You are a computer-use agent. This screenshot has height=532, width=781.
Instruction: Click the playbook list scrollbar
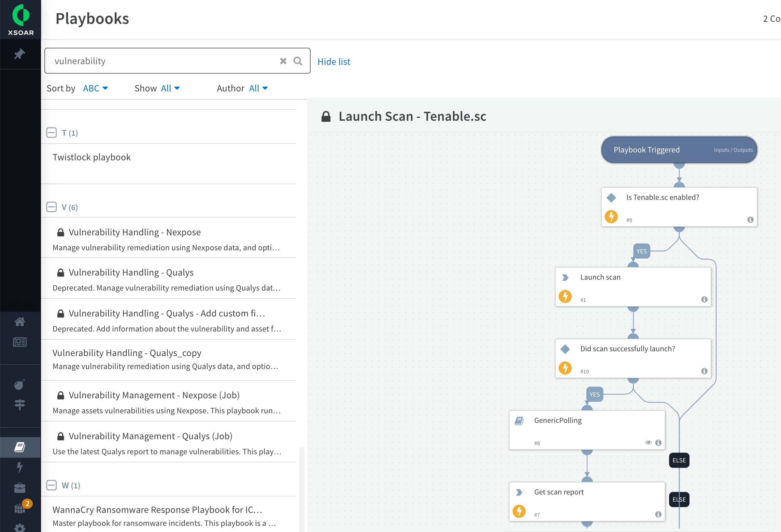pyautogui.click(x=301, y=489)
